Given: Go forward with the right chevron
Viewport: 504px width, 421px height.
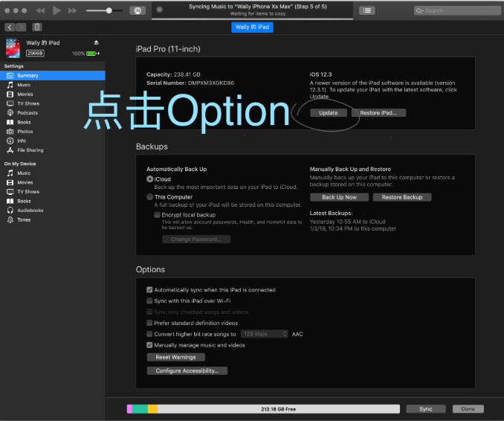Looking at the screenshot, I should click(21, 27).
